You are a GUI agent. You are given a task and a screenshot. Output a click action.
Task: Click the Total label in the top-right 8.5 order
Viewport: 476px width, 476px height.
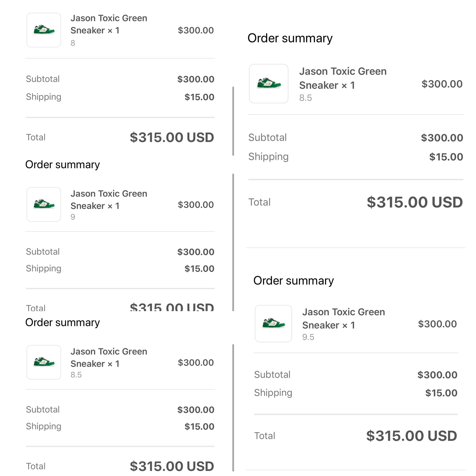pyautogui.click(x=259, y=202)
